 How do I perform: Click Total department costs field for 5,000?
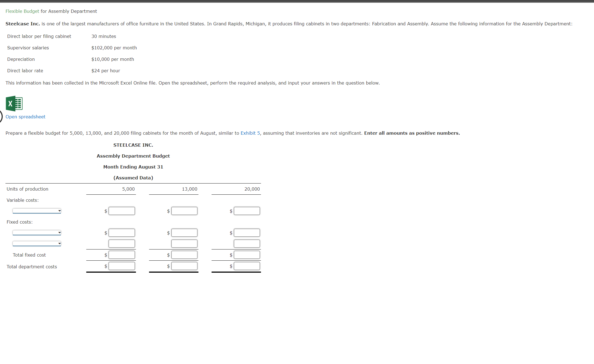coord(122,266)
